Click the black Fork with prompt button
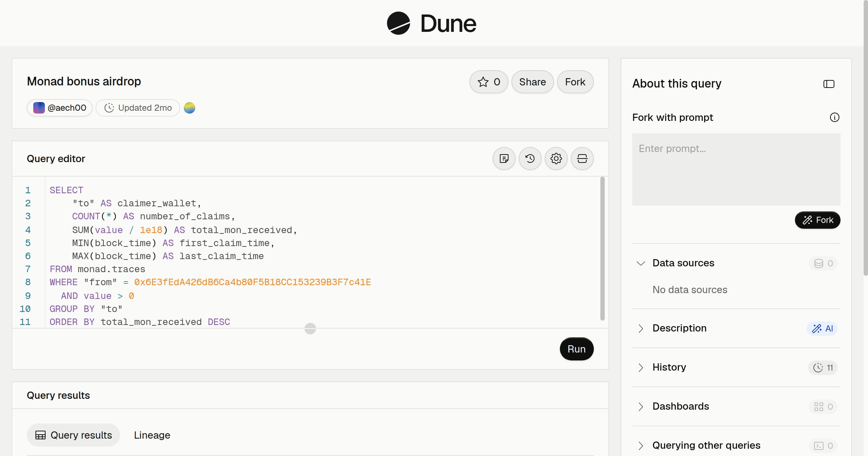Image resolution: width=868 pixels, height=456 pixels. point(817,220)
